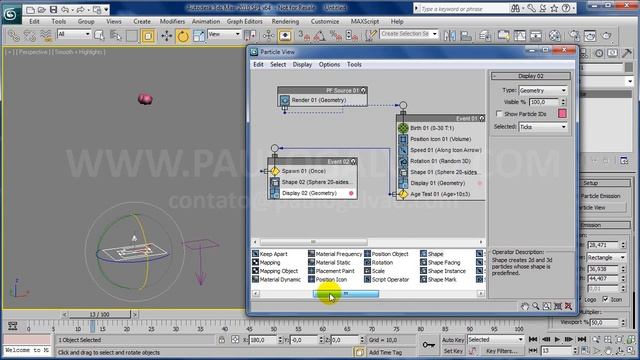Click the Spawn 01 test icon
The image size is (640, 360).
[x=275, y=171]
